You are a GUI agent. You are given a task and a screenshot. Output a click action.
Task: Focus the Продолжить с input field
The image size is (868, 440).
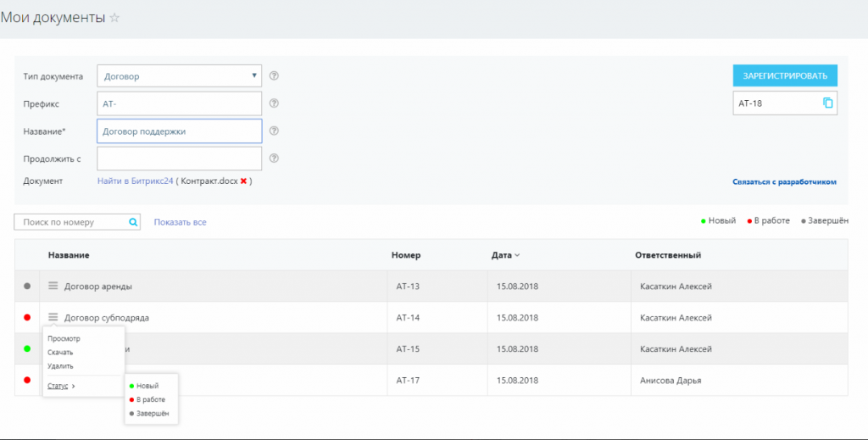180,159
